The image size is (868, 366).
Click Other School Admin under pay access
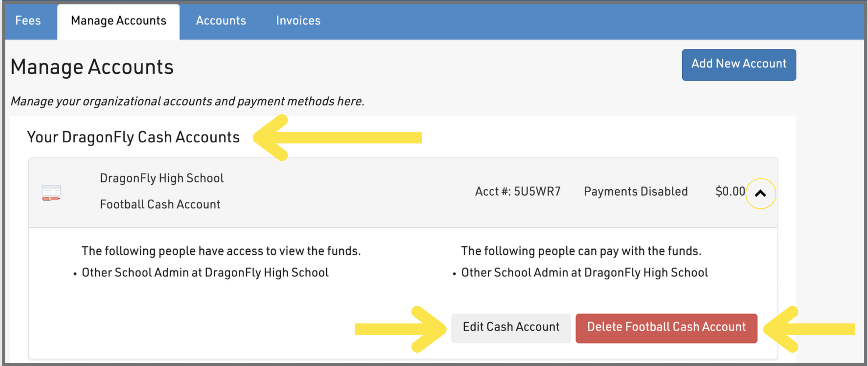click(x=584, y=272)
